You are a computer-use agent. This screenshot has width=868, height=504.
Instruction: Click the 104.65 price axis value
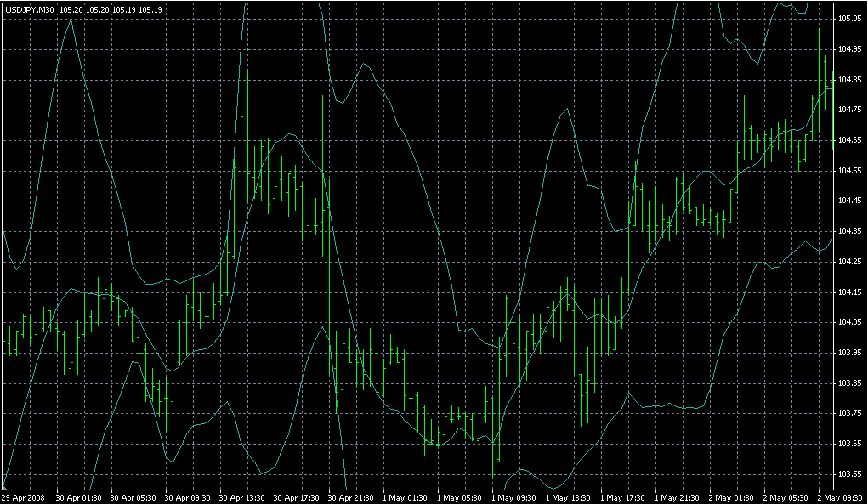click(849, 140)
